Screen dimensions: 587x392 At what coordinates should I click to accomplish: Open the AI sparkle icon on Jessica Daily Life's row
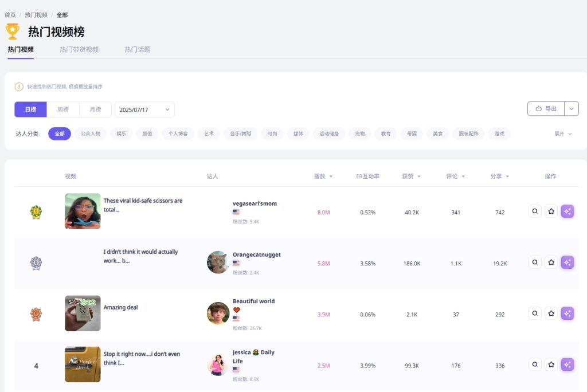point(568,364)
